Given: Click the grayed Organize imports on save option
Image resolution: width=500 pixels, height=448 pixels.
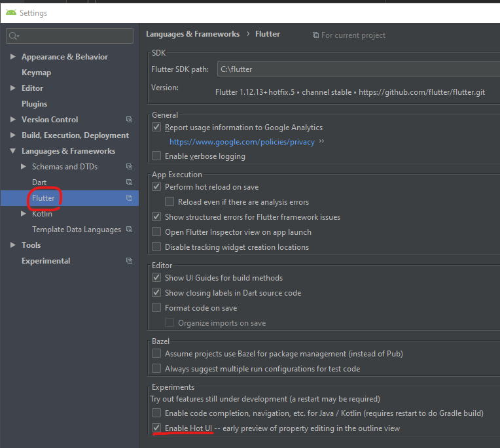Looking at the screenshot, I should [215, 323].
